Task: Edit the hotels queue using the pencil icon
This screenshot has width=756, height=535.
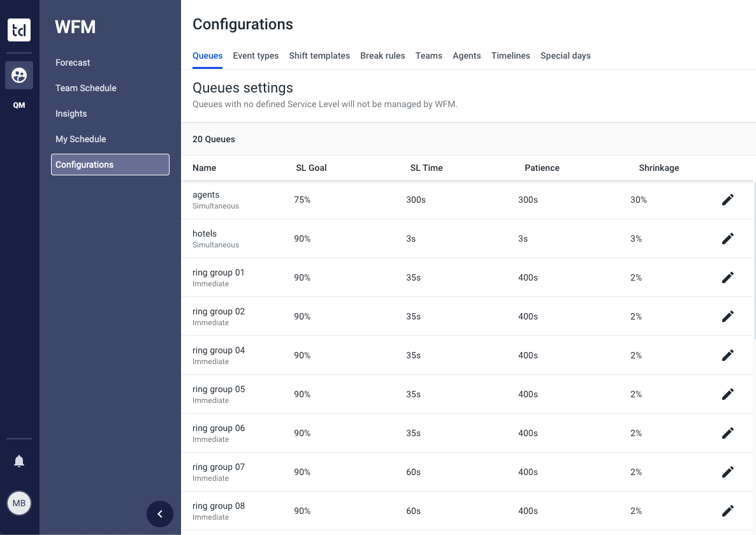Action: pos(728,238)
